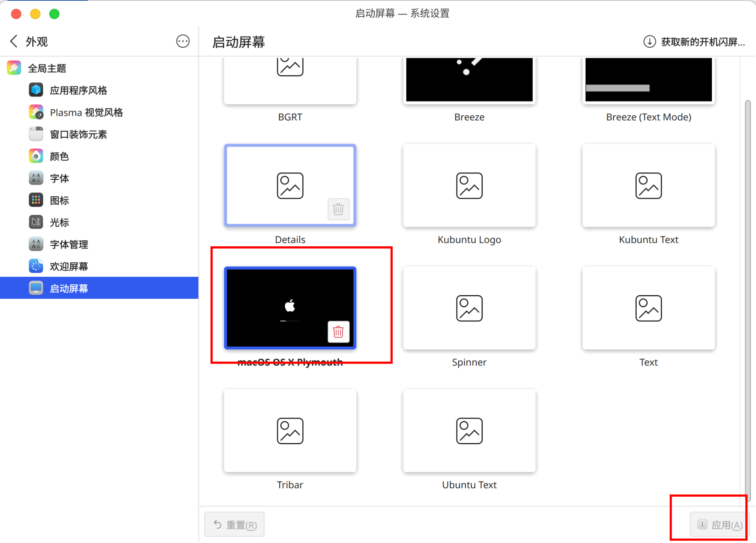Select the 字体 (Fonts) sidebar icon

36,178
